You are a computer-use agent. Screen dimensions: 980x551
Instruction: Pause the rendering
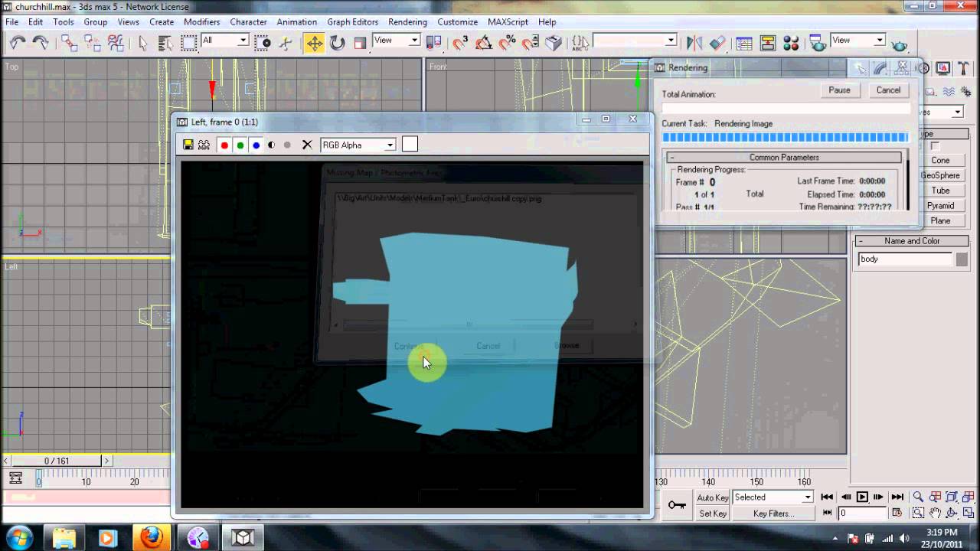pyautogui.click(x=839, y=90)
